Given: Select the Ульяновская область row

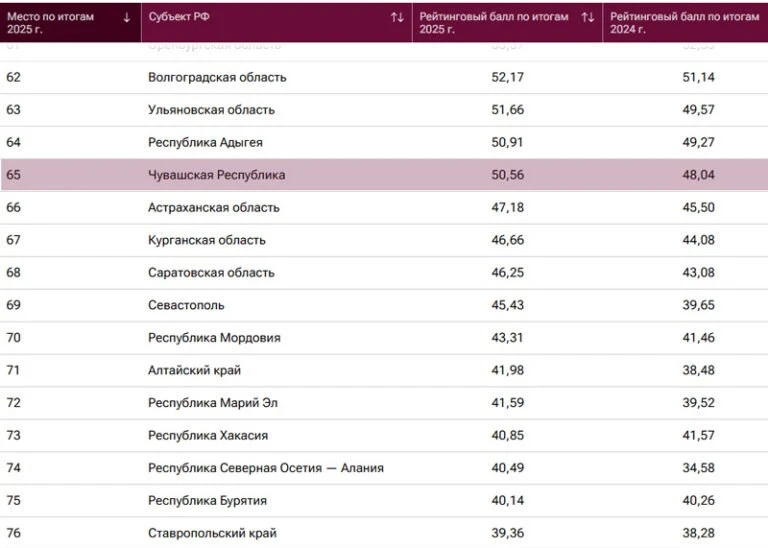Looking at the screenshot, I should 384,110.
